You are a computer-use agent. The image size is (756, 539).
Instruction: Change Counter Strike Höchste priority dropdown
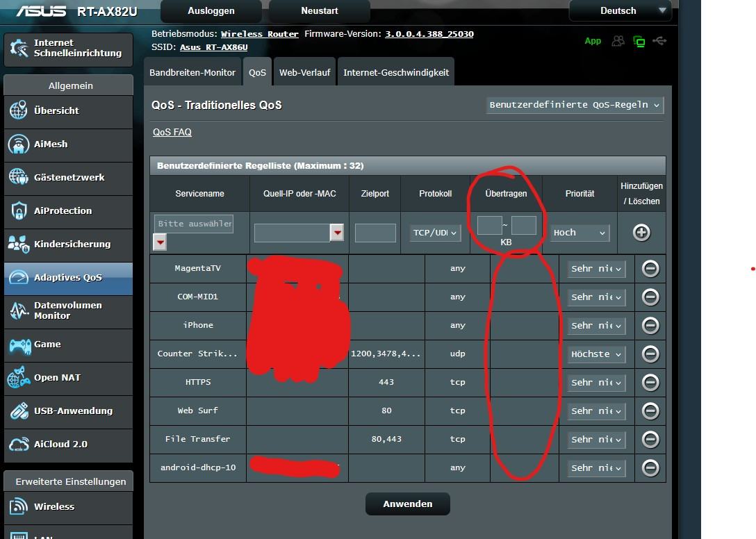point(596,354)
